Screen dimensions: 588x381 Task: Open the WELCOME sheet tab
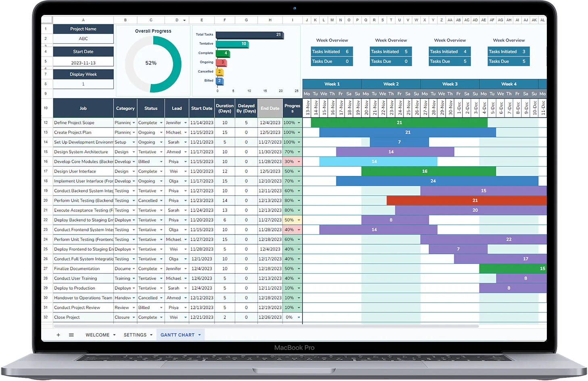coord(98,335)
